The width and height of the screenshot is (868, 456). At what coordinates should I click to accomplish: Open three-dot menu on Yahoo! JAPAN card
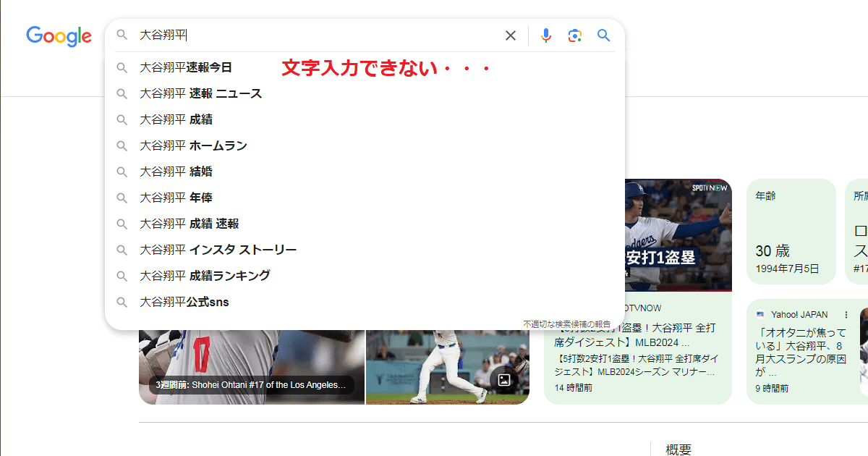click(x=846, y=314)
